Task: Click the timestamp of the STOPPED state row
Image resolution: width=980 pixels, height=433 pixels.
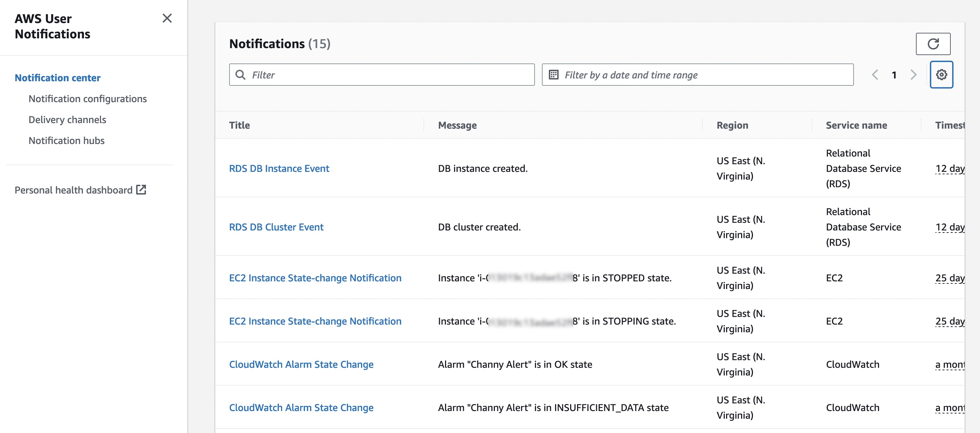Action: [x=950, y=279]
